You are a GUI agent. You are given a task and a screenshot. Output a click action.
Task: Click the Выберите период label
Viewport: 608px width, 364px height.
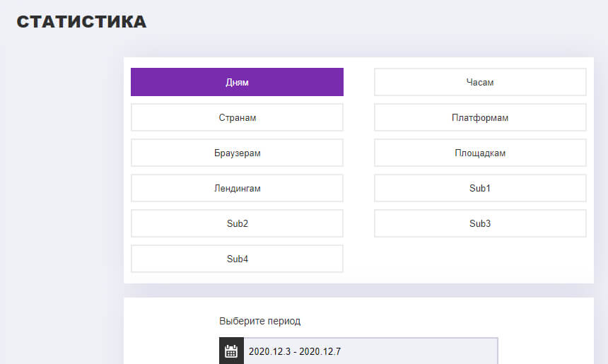259,321
